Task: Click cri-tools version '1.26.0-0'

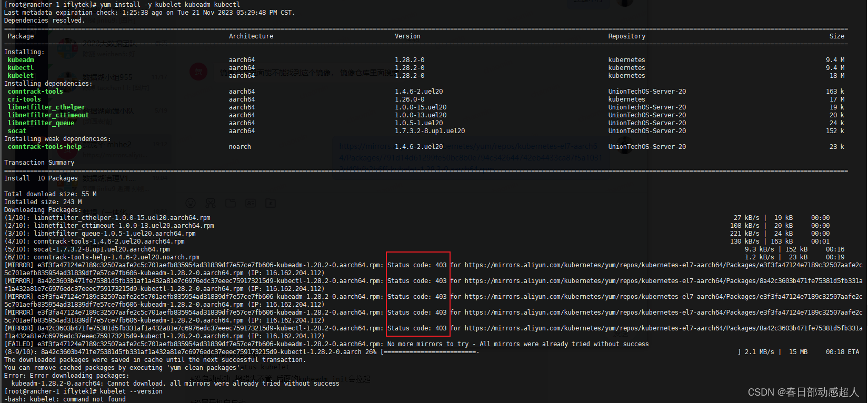Action: click(x=410, y=99)
